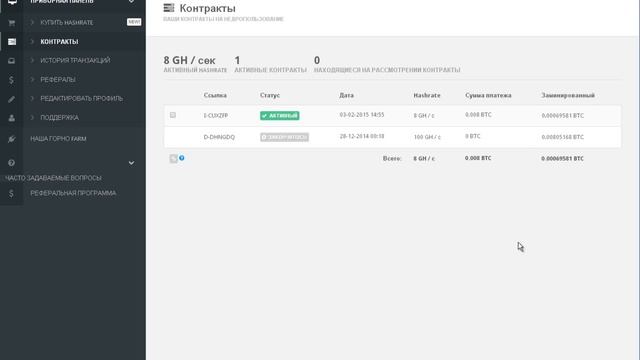Viewport: 640px width, 360px height.
Task: Expand the chevron beside Рефералы
Action: pyautogui.click(x=32, y=80)
